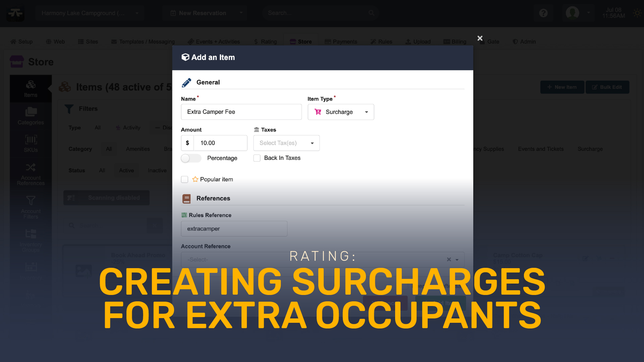Open the Gate tab
Screen dimensions: 644x362
[x=490, y=42]
